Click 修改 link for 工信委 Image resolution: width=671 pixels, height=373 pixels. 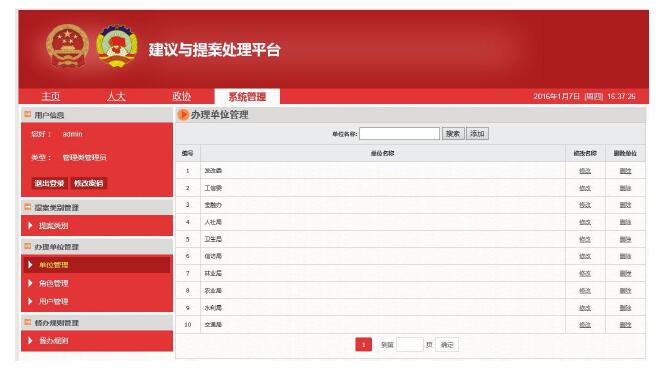[x=585, y=188]
